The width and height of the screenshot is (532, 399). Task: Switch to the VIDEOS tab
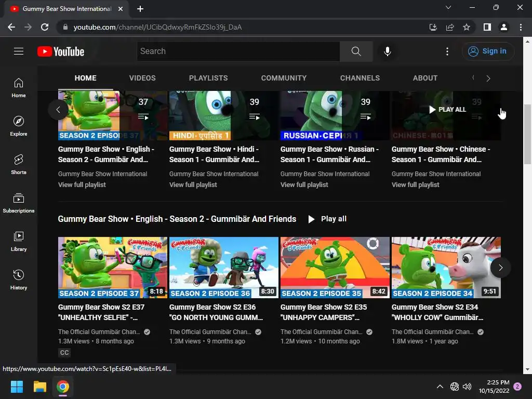tap(142, 78)
